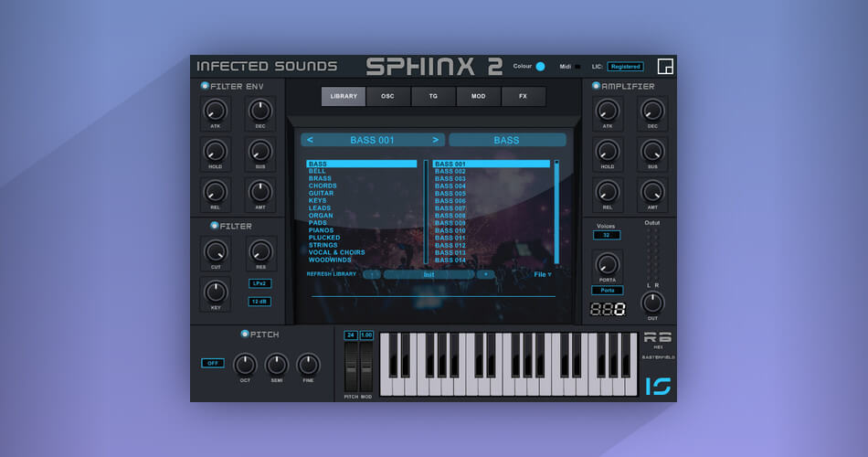This screenshot has width=868, height=457.
Task: Click the Registered license button
Action: point(626,67)
